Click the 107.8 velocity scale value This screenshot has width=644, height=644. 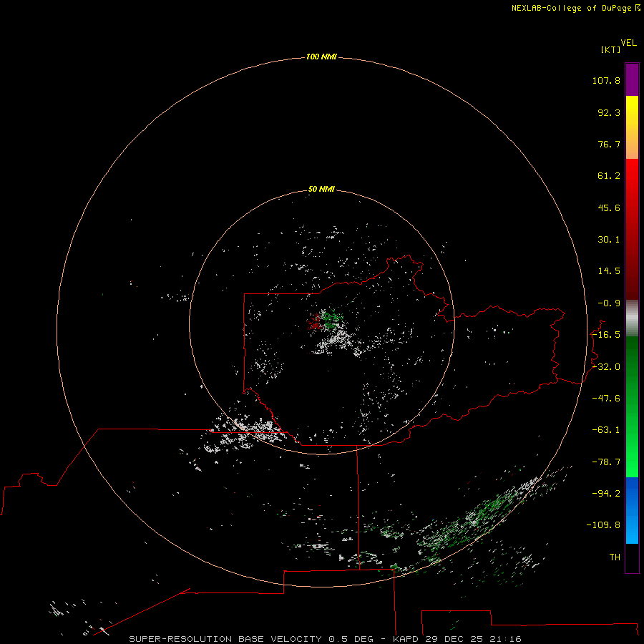[x=606, y=80]
